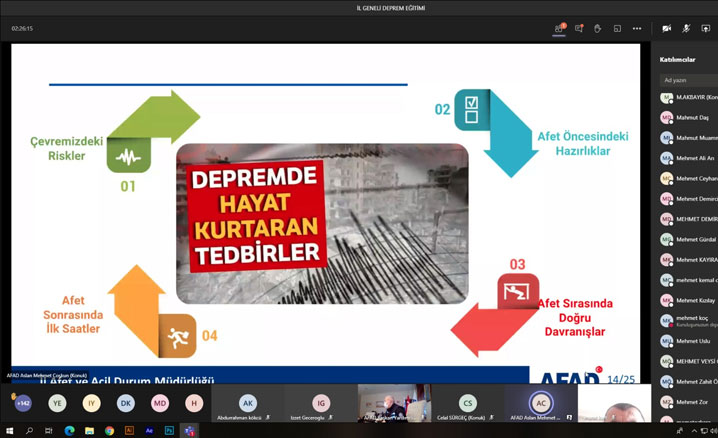
Task: Click the YE participant avatar
Action: pyautogui.click(x=57, y=403)
